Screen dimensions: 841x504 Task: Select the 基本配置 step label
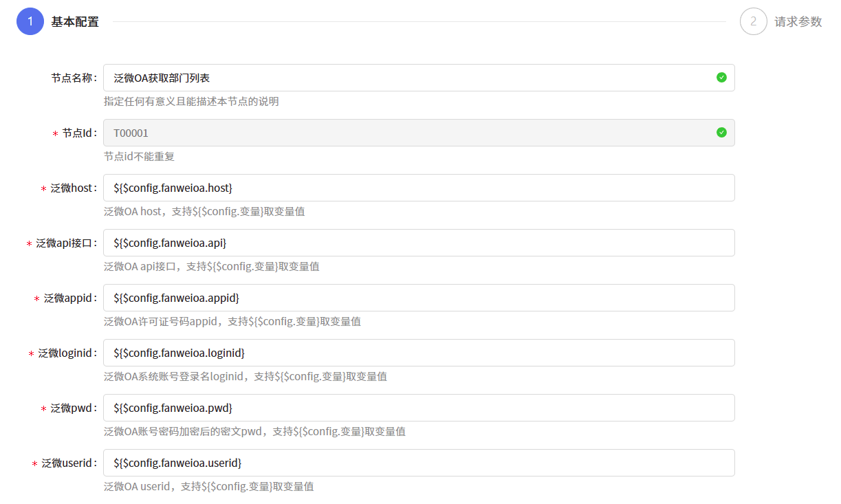click(x=75, y=21)
